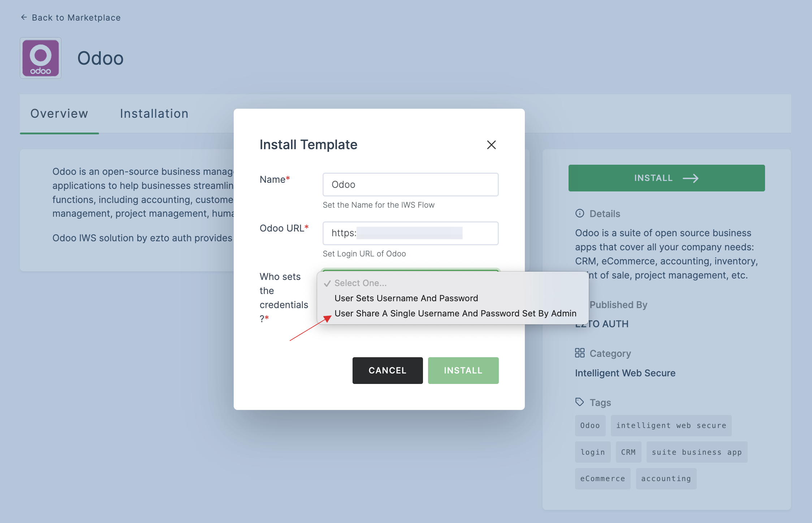Click the INSTALL button in dialog
Viewport: 812px width, 523px height.
point(463,370)
